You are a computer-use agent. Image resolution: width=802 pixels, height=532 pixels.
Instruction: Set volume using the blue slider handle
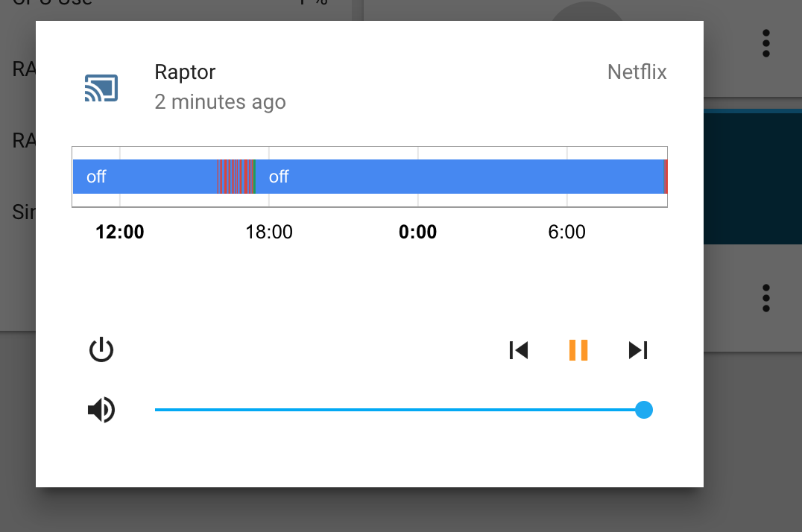pyautogui.click(x=643, y=409)
